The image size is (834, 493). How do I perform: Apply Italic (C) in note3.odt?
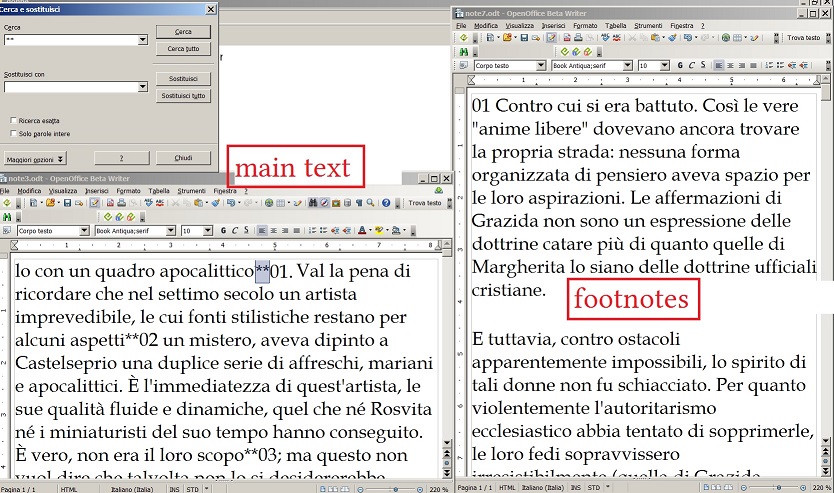pyautogui.click(x=235, y=230)
